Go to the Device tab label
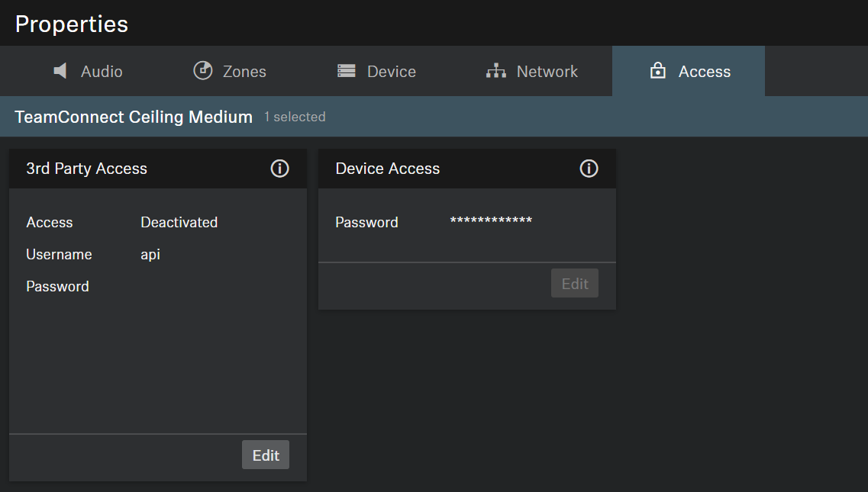This screenshot has width=868, height=492. click(391, 72)
